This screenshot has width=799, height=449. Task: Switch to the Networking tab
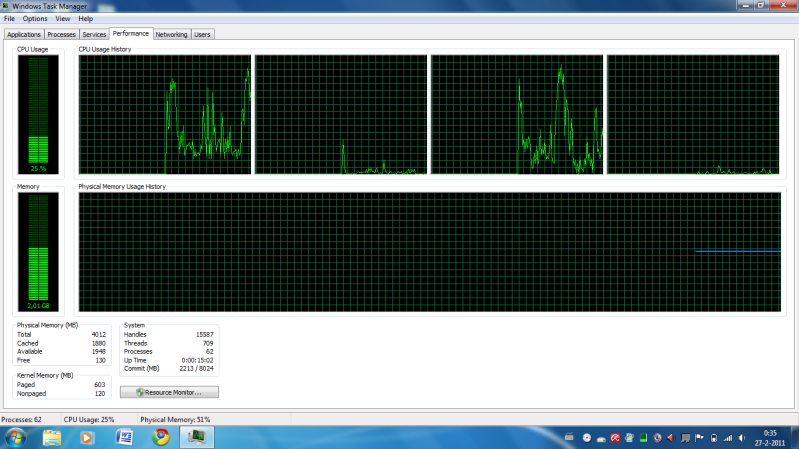point(172,34)
